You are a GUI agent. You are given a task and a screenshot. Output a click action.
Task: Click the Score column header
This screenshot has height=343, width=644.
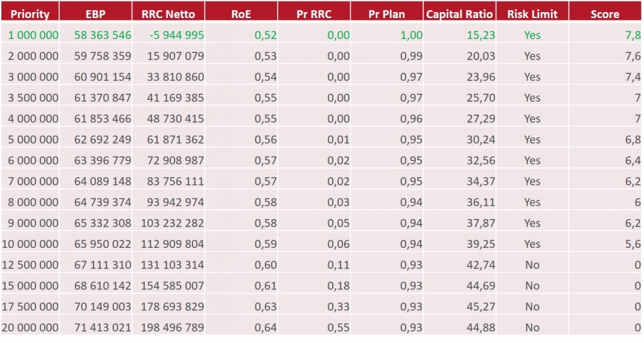point(604,14)
